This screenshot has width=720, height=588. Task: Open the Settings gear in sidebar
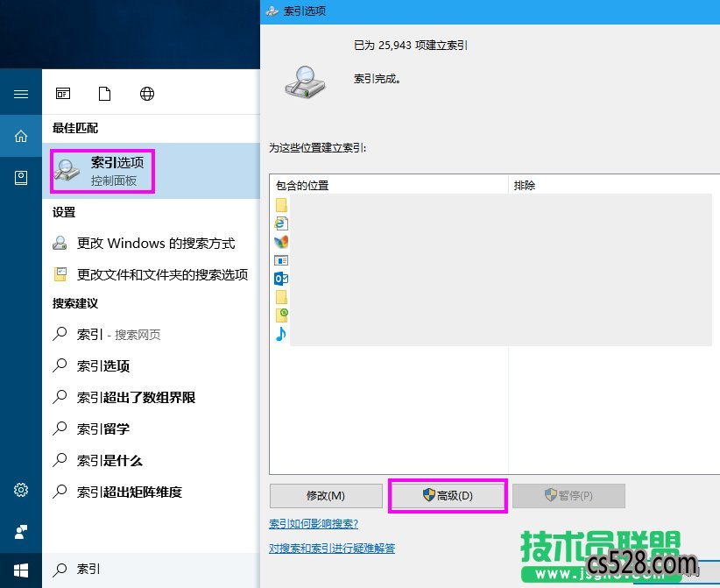(21, 490)
